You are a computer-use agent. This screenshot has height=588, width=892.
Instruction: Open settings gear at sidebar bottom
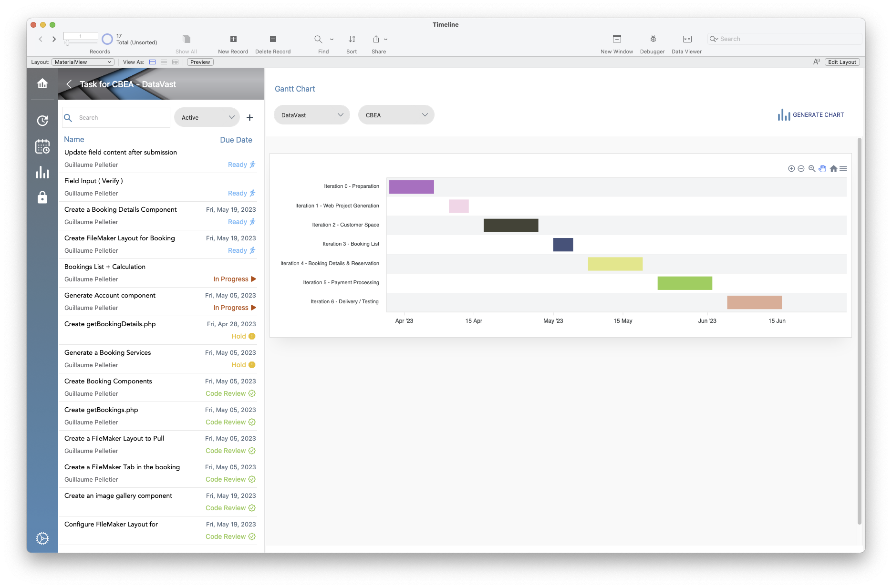click(x=42, y=538)
